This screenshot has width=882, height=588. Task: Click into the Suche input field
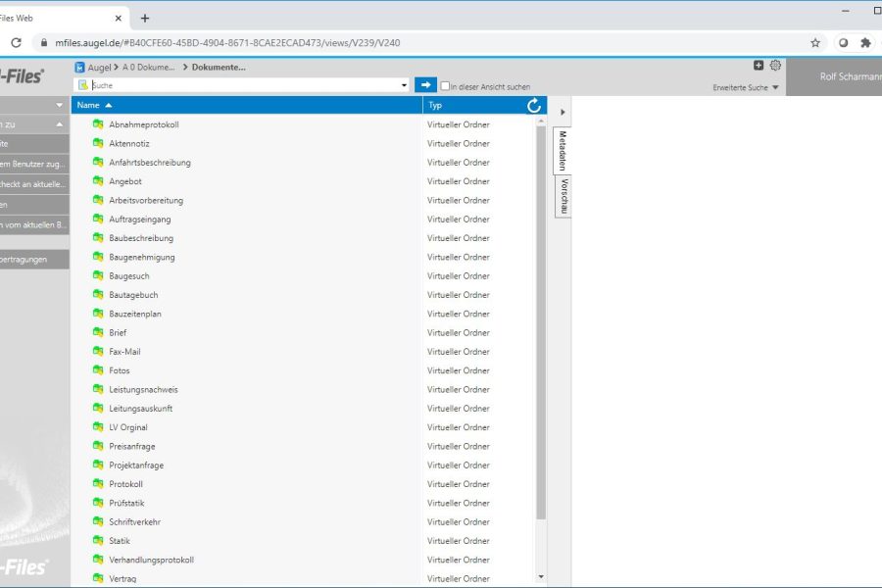(245, 86)
